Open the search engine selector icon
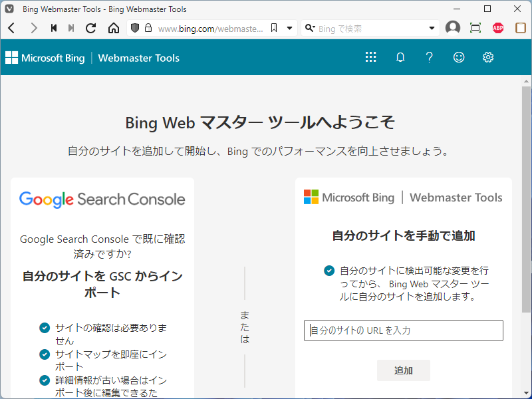This screenshot has width=532, height=399. click(310, 28)
